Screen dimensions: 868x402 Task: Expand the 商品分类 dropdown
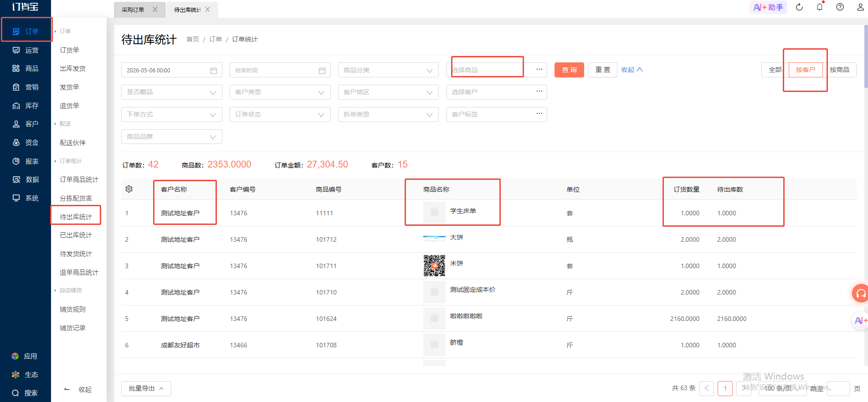coord(388,70)
